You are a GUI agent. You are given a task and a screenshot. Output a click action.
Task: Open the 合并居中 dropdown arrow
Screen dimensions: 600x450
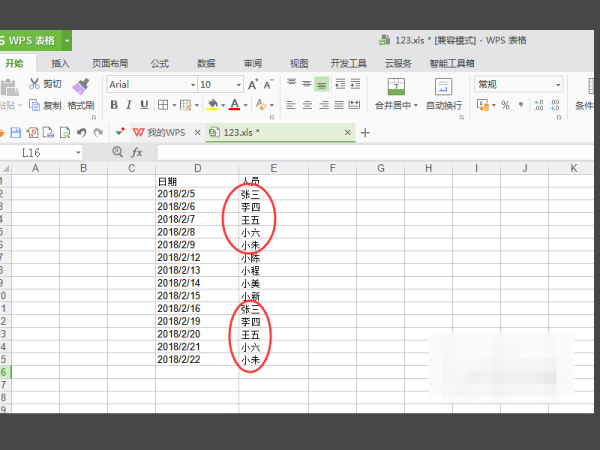coord(416,106)
